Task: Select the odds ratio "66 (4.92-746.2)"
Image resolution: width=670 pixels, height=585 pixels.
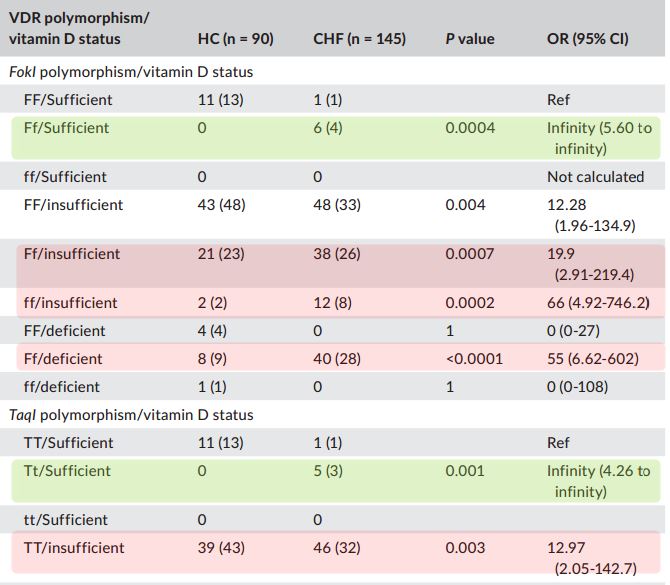Action: pyautogui.click(x=599, y=303)
